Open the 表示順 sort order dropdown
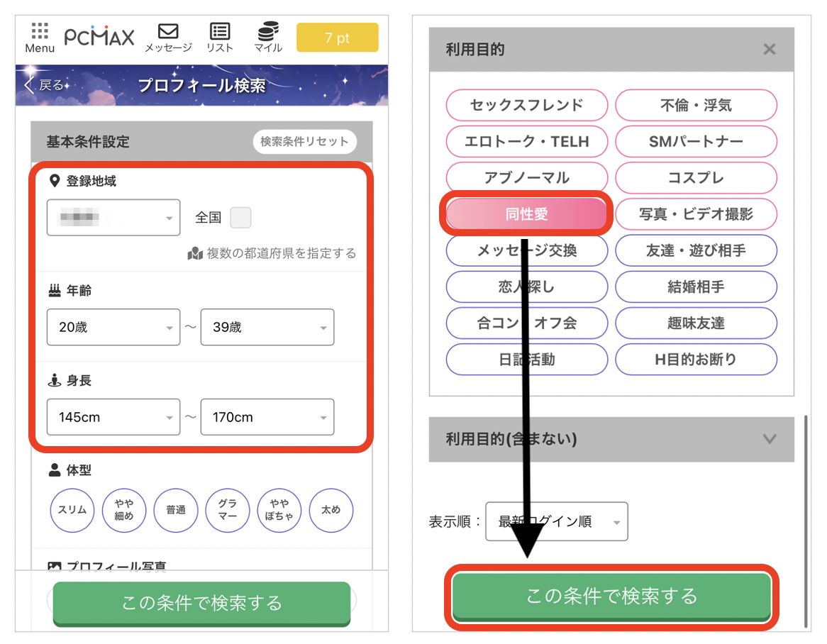Screen dimensions: 827x644 click(x=556, y=522)
